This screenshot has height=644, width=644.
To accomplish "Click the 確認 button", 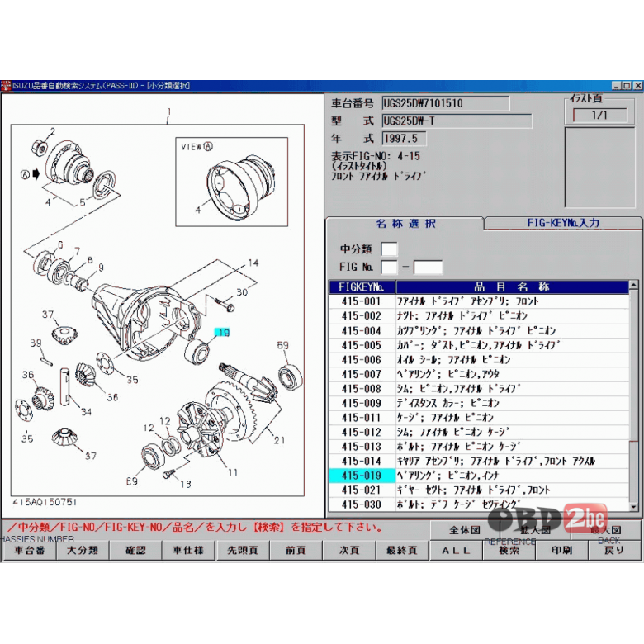I will tap(135, 551).
